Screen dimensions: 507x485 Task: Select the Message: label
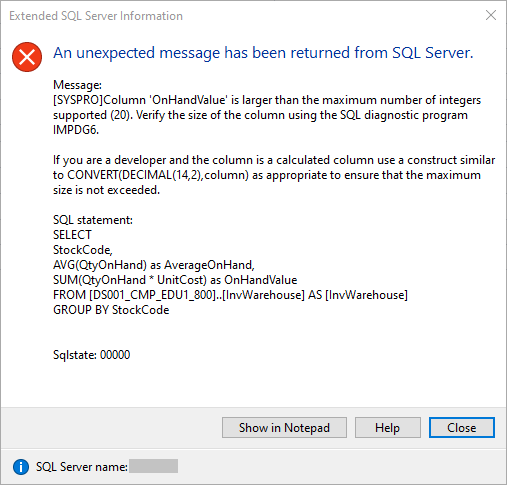(77, 85)
